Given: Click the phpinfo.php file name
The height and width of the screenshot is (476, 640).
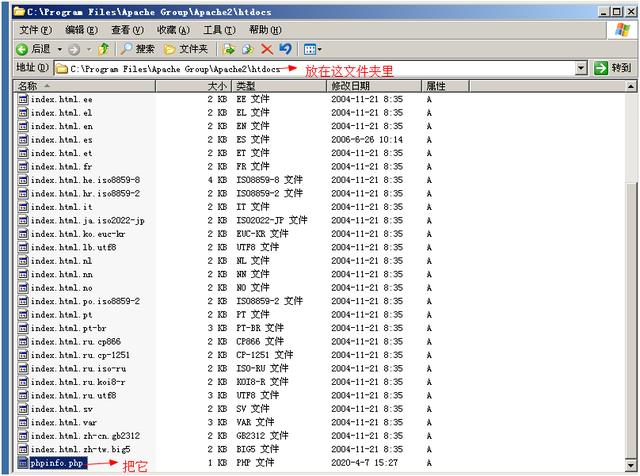Looking at the screenshot, I should pos(57,463).
